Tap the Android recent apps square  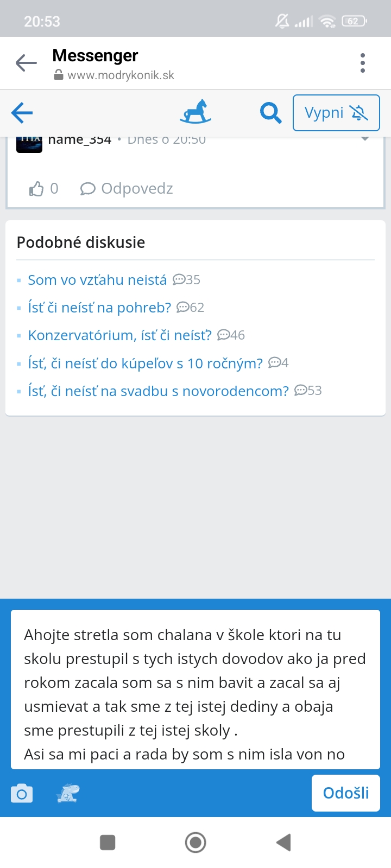click(x=108, y=843)
